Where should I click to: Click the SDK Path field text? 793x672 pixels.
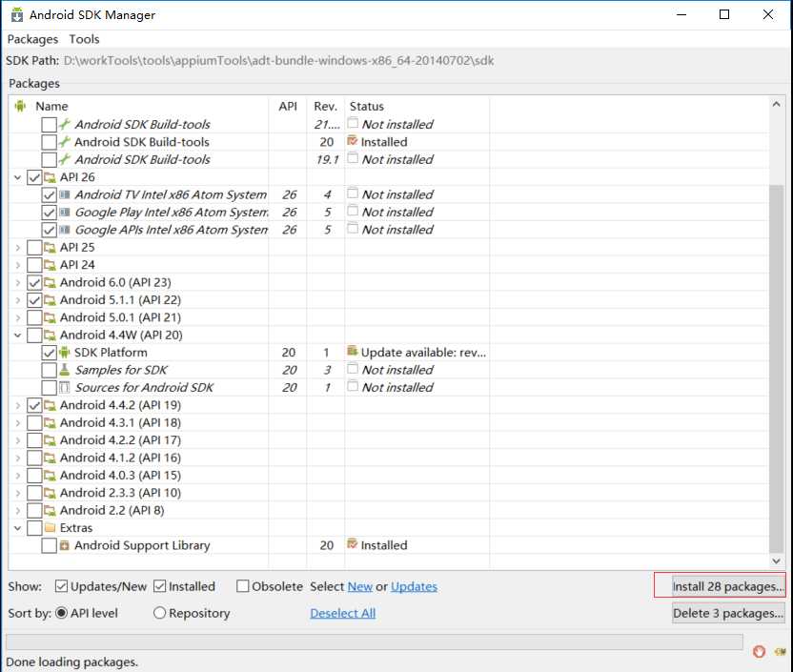278,61
